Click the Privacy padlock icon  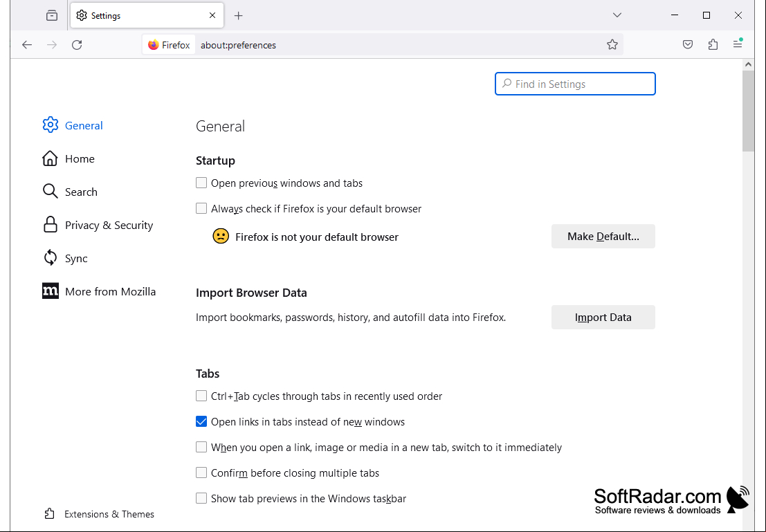(x=51, y=225)
